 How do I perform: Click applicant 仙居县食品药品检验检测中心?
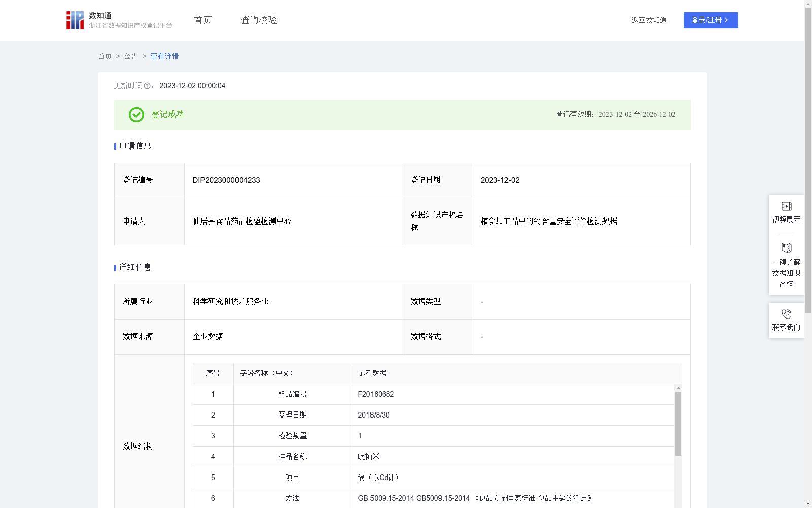242,221
